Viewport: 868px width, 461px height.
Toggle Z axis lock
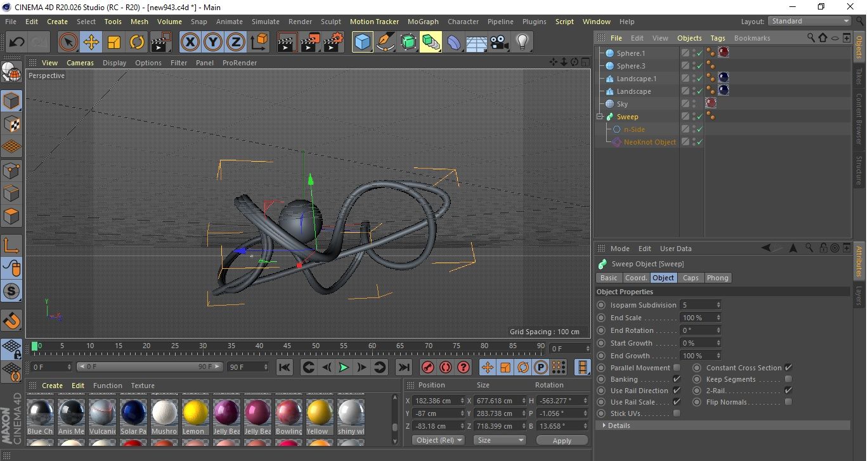pyautogui.click(x=236, y=42)
